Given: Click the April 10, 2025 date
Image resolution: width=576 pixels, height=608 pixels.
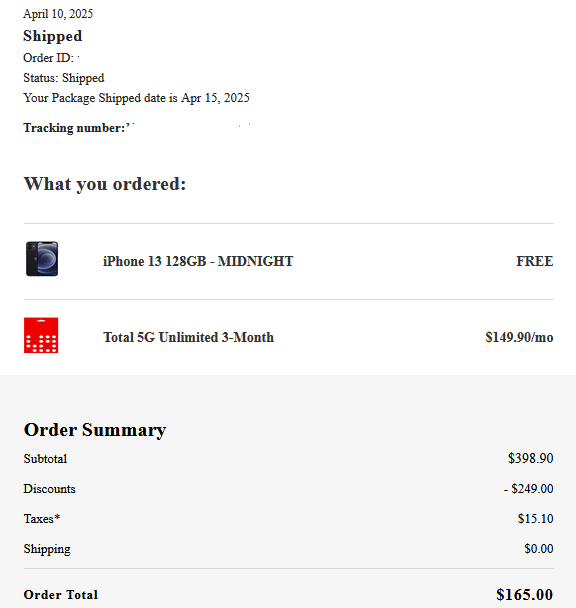Looking at the screenshot, I should click(58, 14).
